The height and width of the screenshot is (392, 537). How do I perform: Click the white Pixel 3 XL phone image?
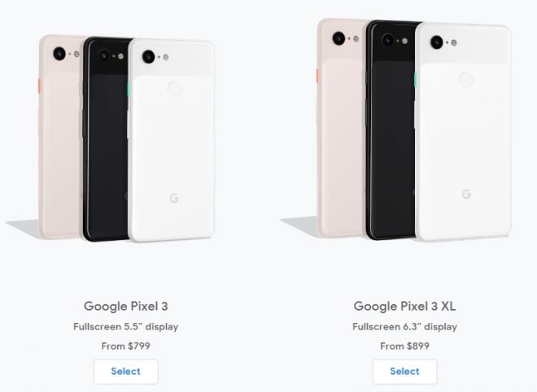[463, 132]
